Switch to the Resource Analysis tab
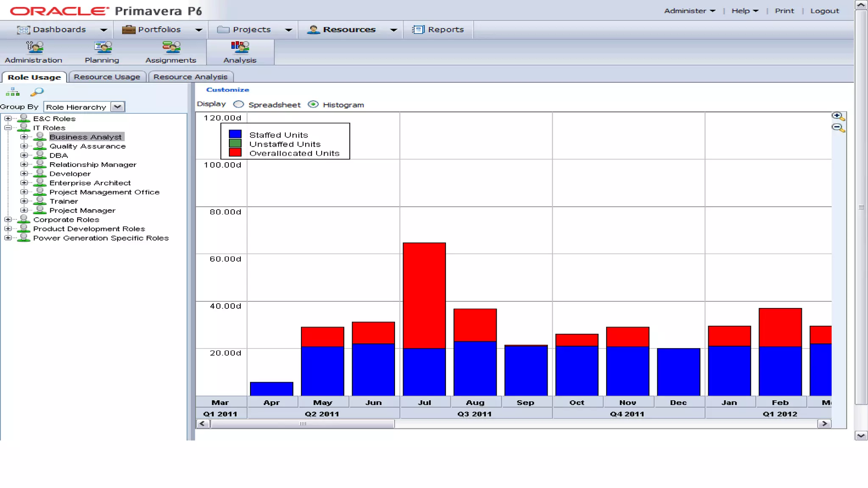This screenshot has height=488, width=868. click(190, 77)
